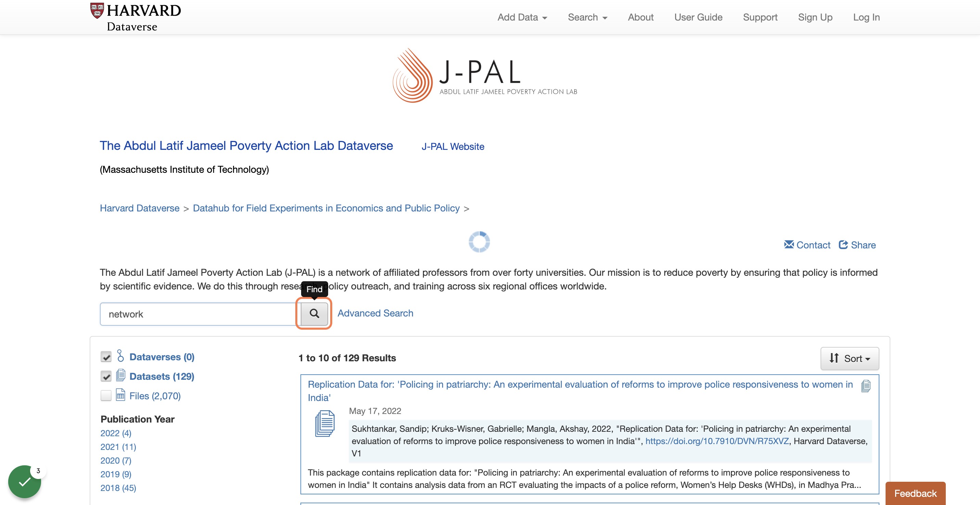Open the Sort dropdown
Image resolution: width=980 pixels, height=505 pixels.
coord(850,358)
